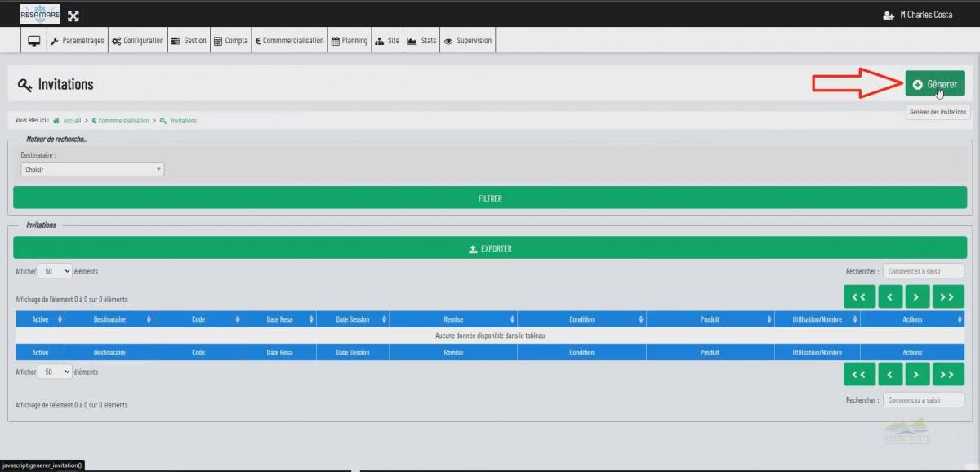Image resolution: width=980 pixels, height=472 pixels.
Task: Go to previous page in lower pagination
Action: [889, 374]
